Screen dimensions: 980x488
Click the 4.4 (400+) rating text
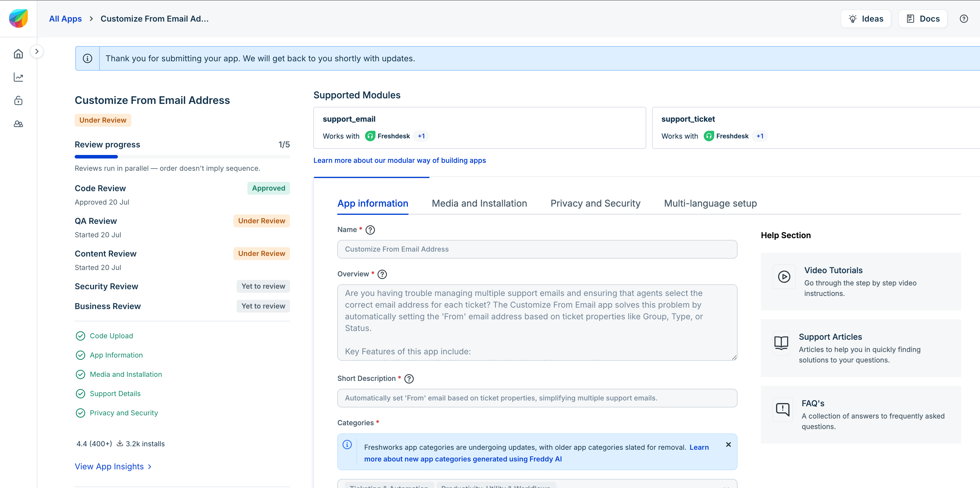pyautogui.click(x=94, y=443)
